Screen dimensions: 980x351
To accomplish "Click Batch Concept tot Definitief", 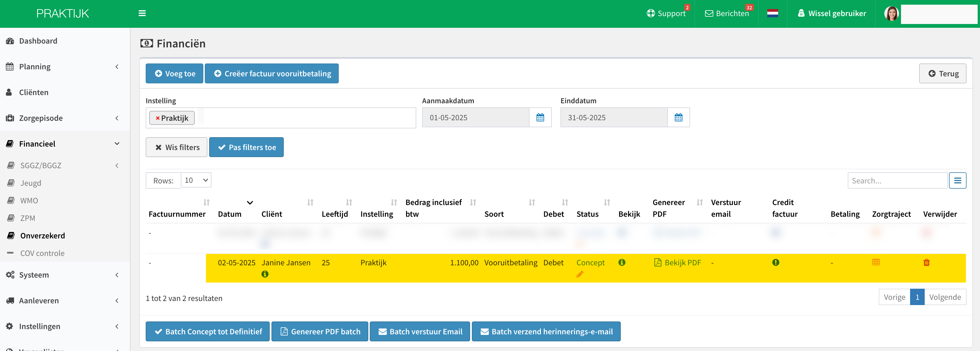I will [x=208, y=332].
